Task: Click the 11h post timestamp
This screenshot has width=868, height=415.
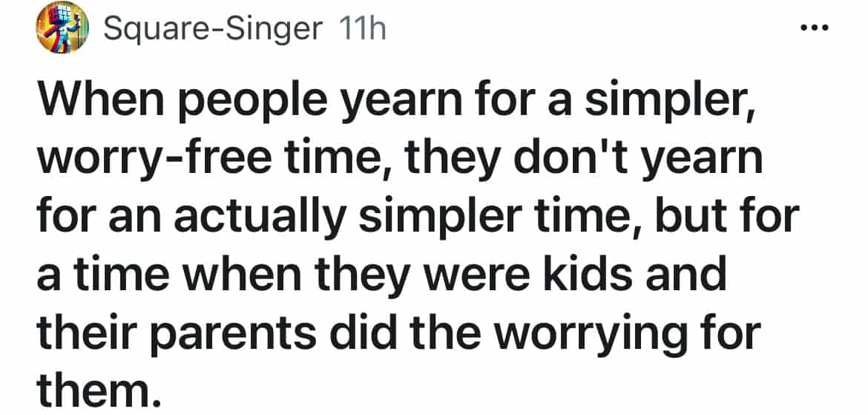Action: [361, 29]
